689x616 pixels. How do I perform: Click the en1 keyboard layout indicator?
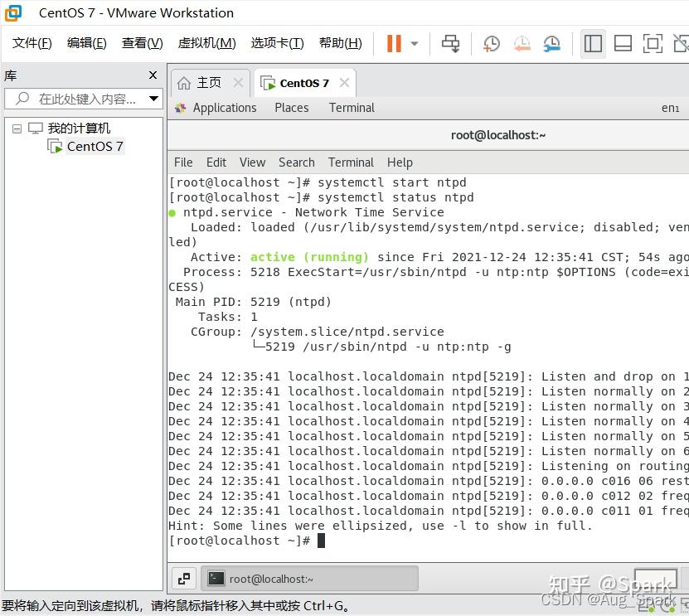click(670, 108)
